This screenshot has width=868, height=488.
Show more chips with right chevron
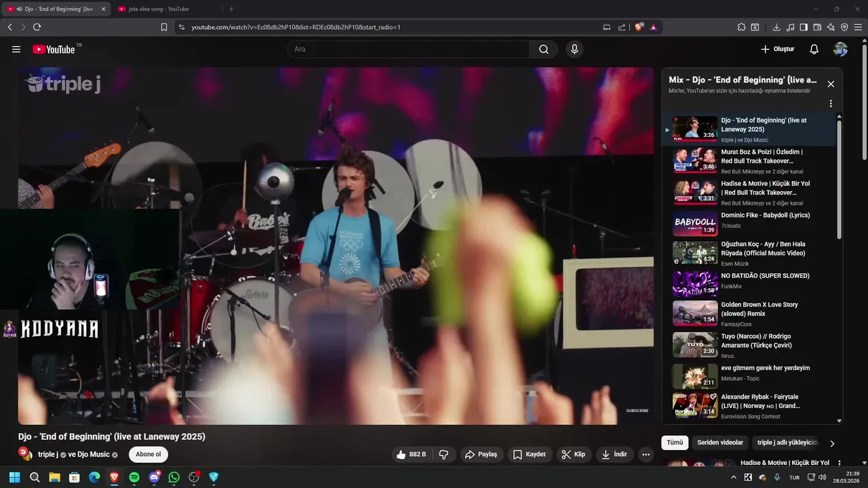(832, 443)
